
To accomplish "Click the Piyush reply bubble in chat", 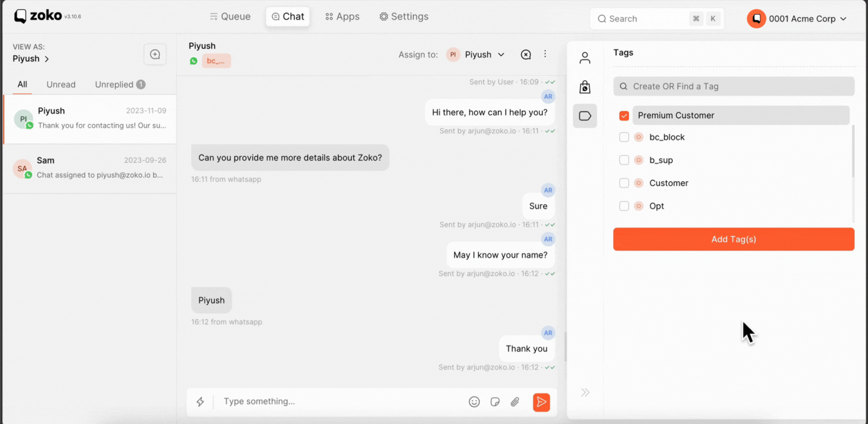I will [212, 300].
